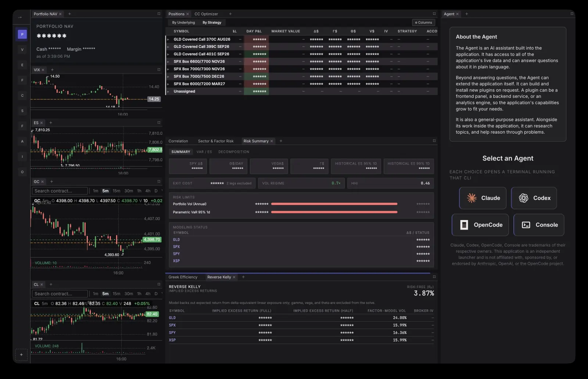Open the Sector & Factor Risk tab
Screen dimensions: 588x379
point(216,141)
